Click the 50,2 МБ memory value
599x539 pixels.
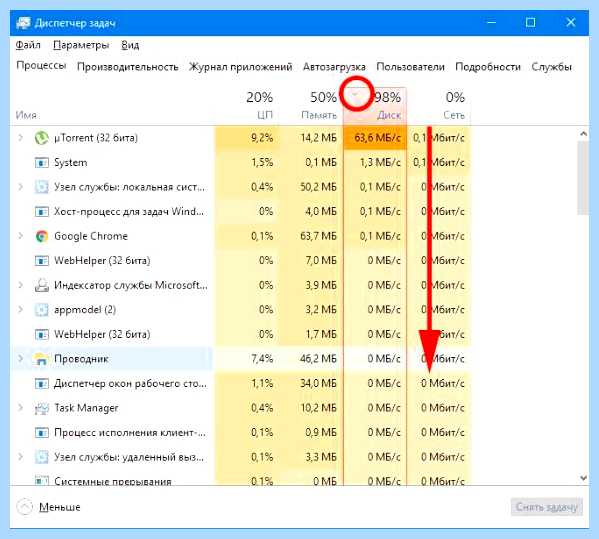click(x=319, y=187)
